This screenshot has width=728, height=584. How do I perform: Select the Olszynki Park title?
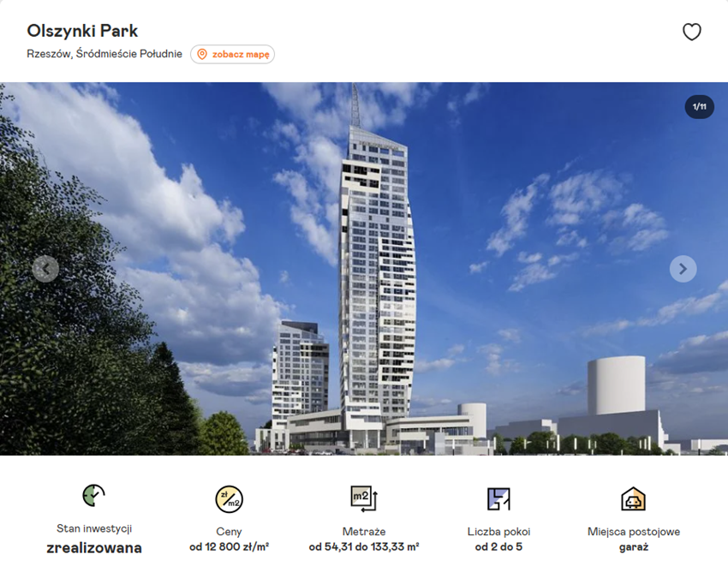[x=82, y=31]
